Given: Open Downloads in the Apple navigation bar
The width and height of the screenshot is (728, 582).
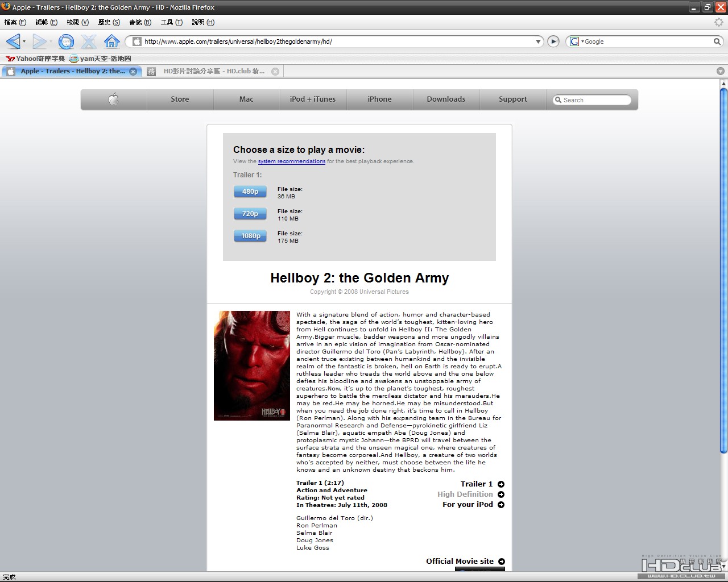Looking at the screenshot, I should point(446,99).
